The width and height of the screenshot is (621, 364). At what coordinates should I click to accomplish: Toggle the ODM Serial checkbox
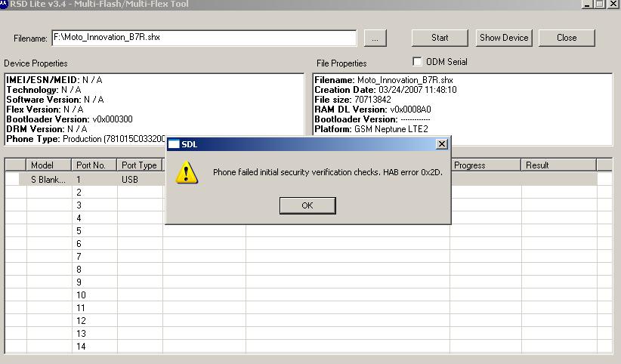click(x=417, y=61)
